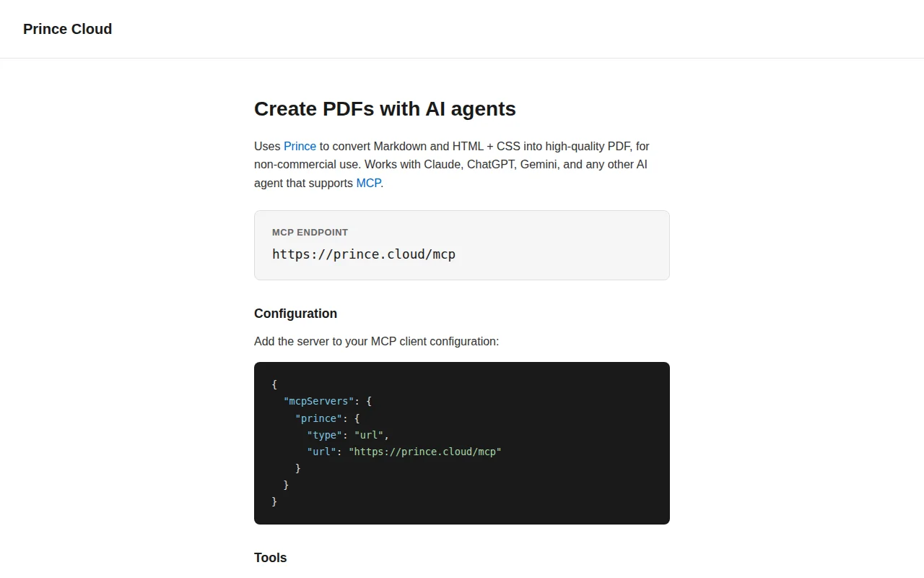The height and width of the screenshot is (578, 924).
Task: Click the 'Create PDFs with AI agents' heading
Action: tap(385, 109)
